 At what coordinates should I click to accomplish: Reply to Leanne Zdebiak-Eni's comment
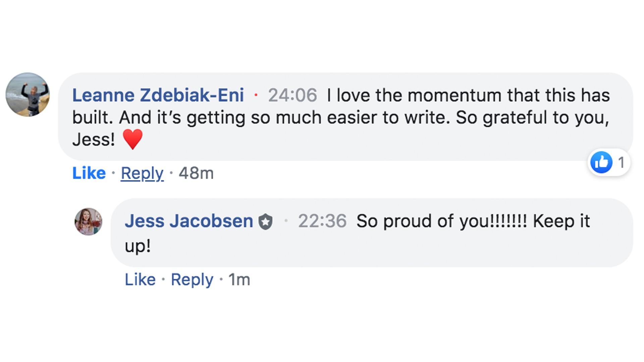(142, 173)
